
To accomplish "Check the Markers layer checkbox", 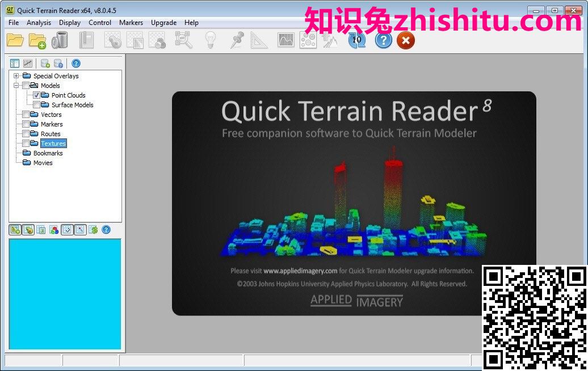I will point(26,124).
